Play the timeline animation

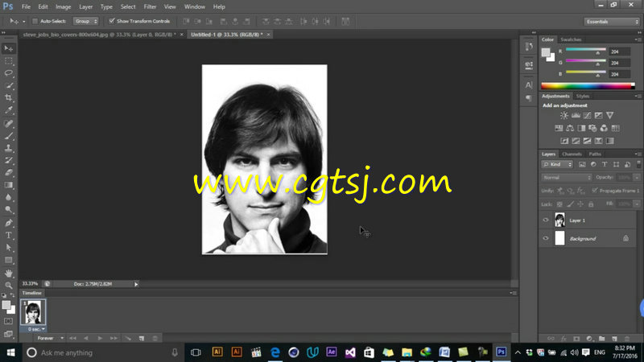pyautogui.click(x=100, y=338)
